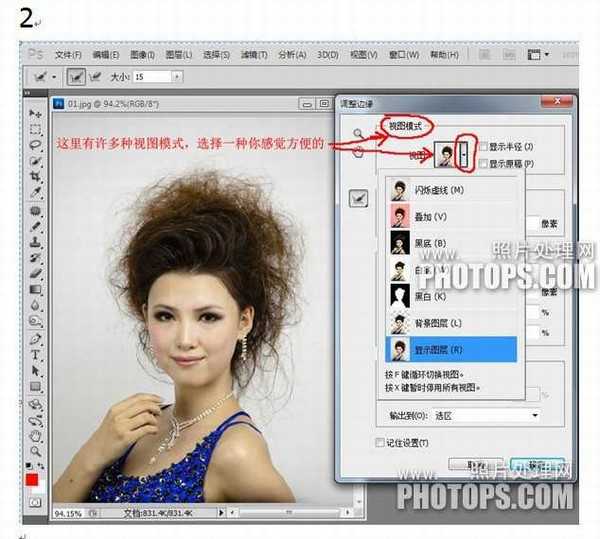The image size is (600, 539).
Task: Open the 文件(F) menu
Action: 68,54
